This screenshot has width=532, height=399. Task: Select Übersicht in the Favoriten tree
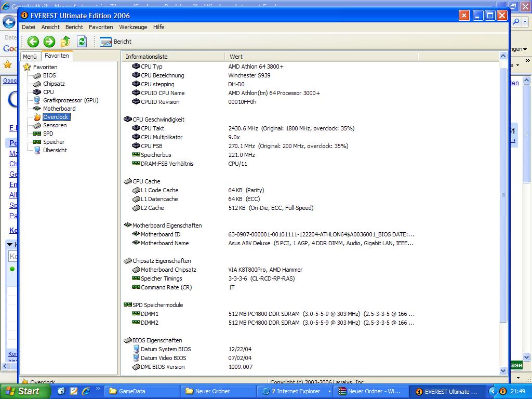(55, 150)
